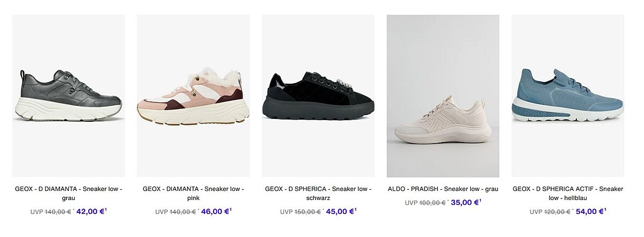This screenshot has width=644, height=237.
Task: Click the crossed-out UVP 150,00 € price
Action: click(x=301, y=212)
